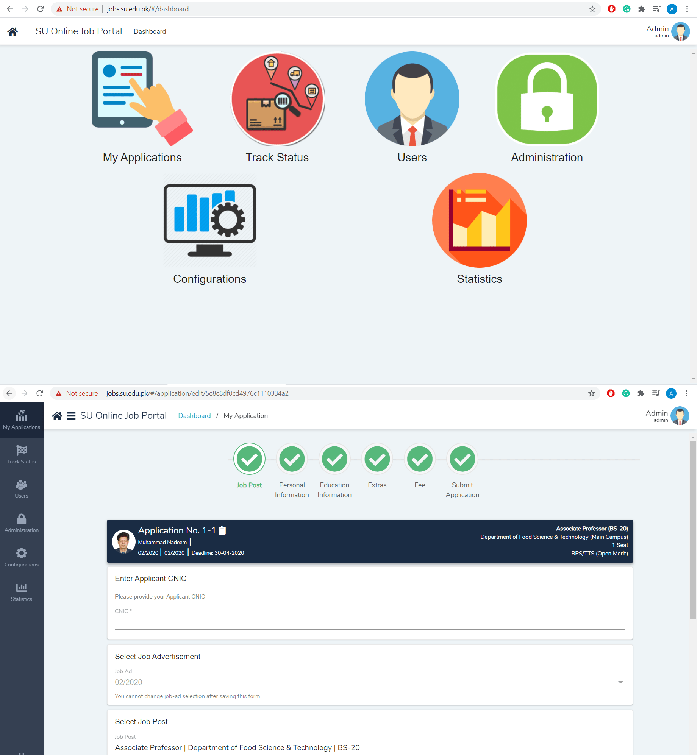Select Statistics in the left sidebar

(22, 592)
